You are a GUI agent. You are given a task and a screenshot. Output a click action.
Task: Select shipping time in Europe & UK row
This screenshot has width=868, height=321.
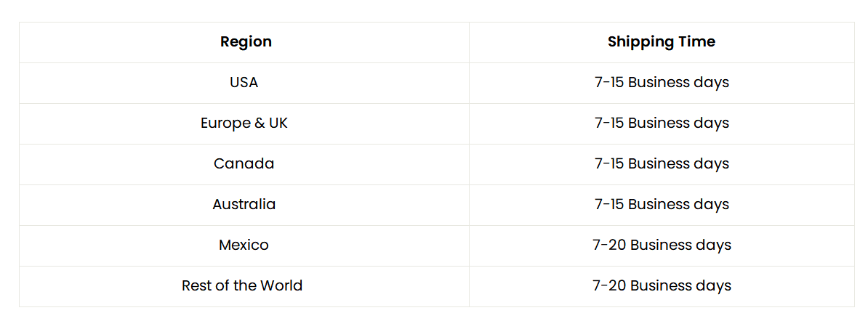(662, 123)
